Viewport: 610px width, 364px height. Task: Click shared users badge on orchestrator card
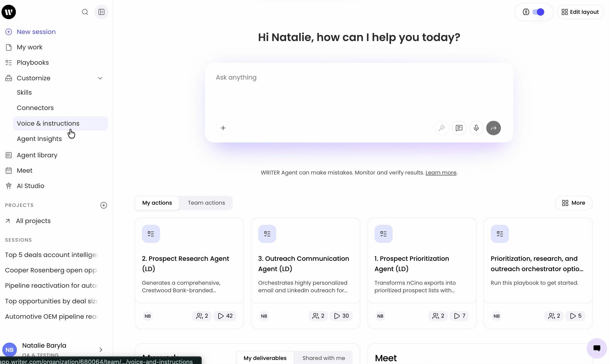pos(554,316)
